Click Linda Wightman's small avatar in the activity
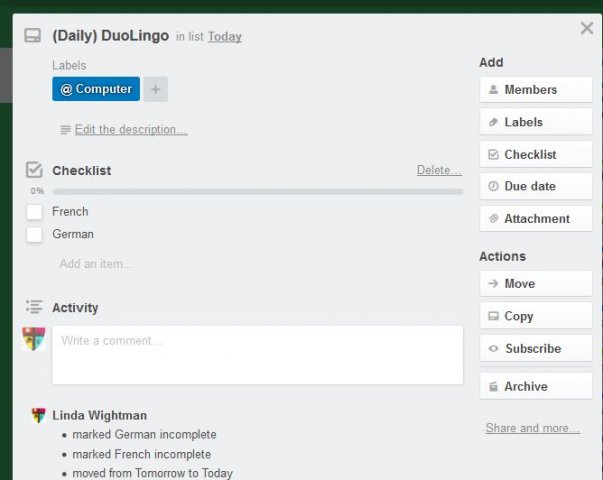This screenshot has width=603, height=480. 38,415
